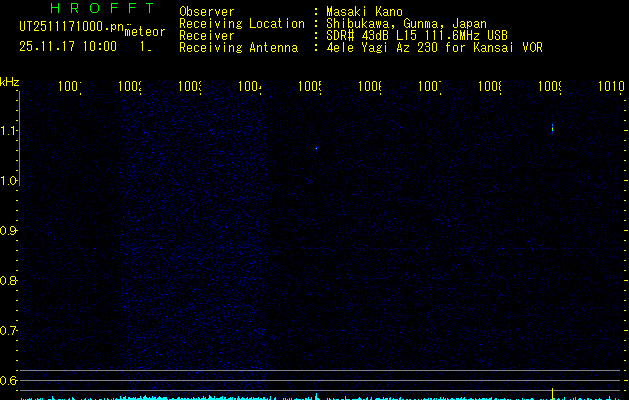Viewport: 629px width, 400px height.
Task: Click the yellow amplitude spike at the bottom
Action: tap(552, 394)
